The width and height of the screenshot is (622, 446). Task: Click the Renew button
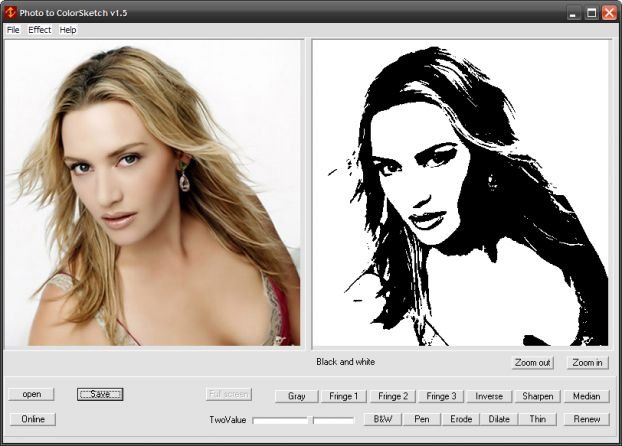pyautogui.click(x=586, y=419)
